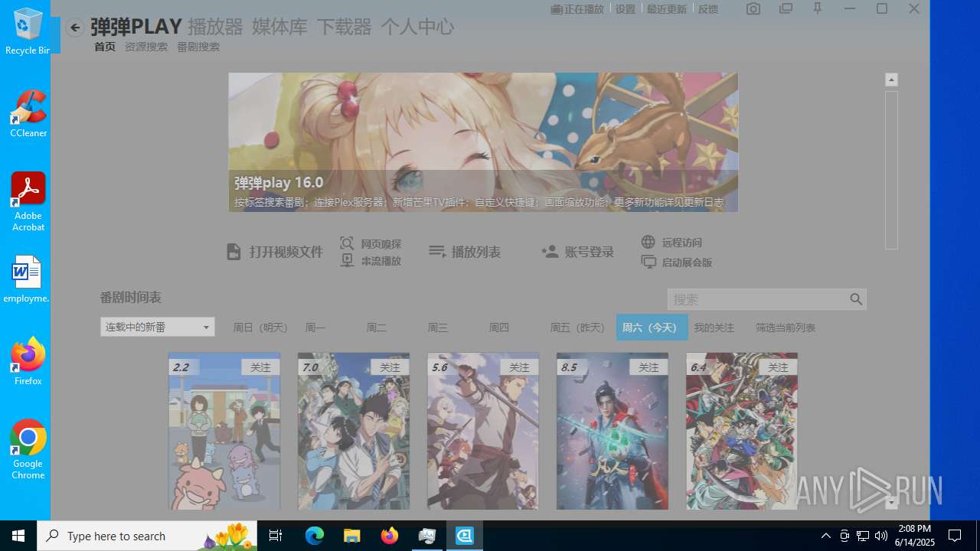Click the back arrow button

point(75,28)
